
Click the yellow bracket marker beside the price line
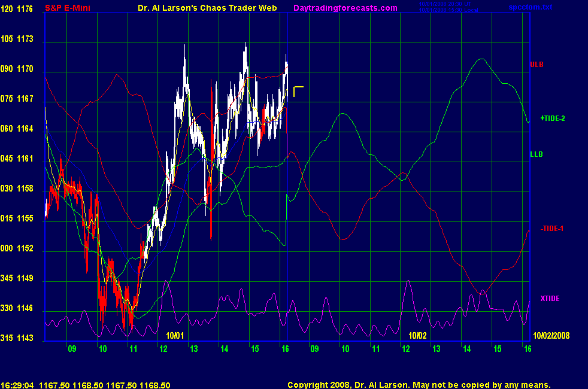click(298, 92)
